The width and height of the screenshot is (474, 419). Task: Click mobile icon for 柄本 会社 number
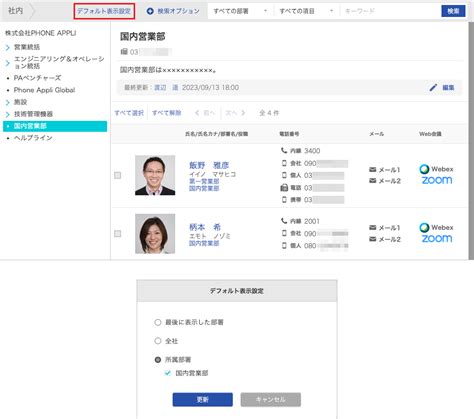coord(284,233)
